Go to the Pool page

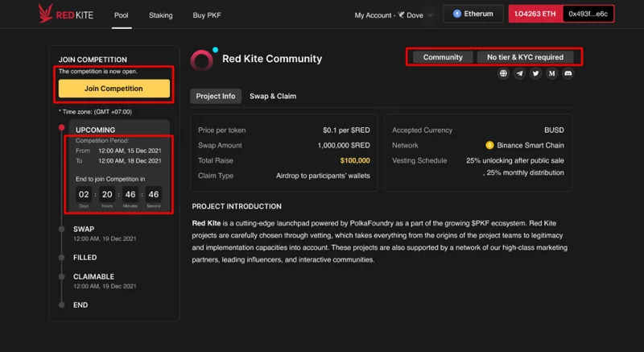pyautogui.click(x=122, y=15)
